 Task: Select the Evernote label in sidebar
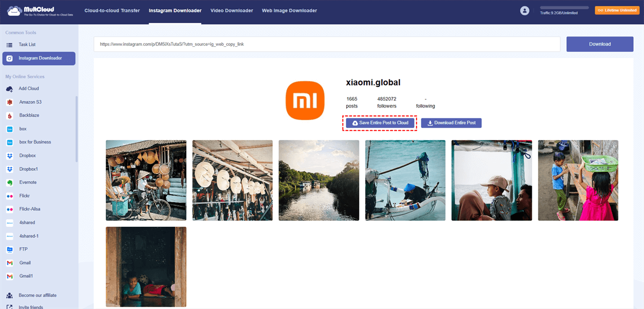28,183
